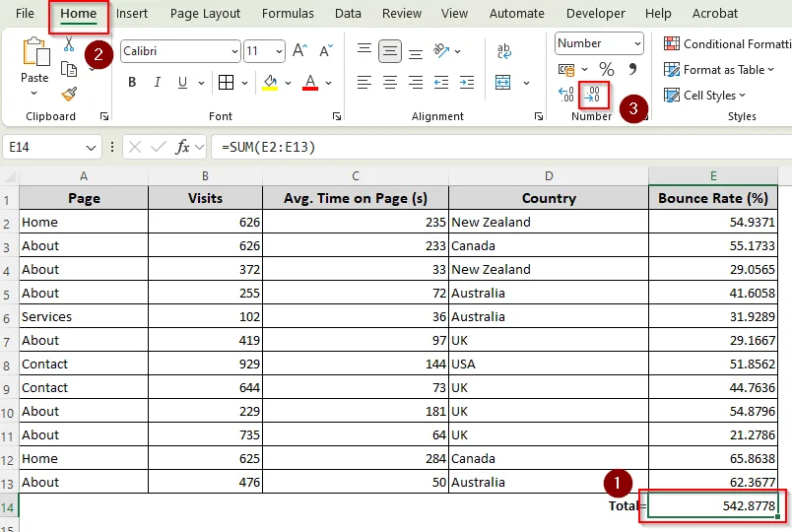Increase font size with the larger A

299,50
